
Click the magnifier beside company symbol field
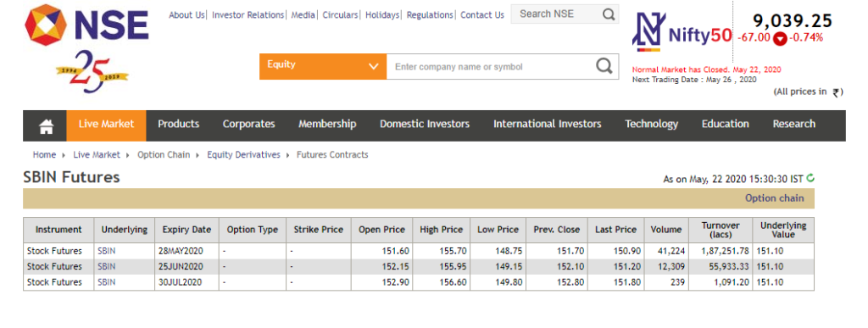click(604, 66)
